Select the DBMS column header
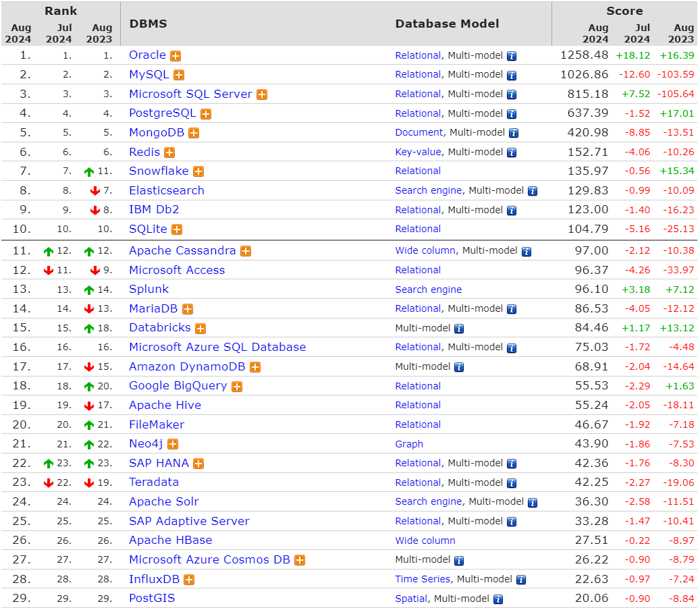700x608 pixels. tap(149, 24)
